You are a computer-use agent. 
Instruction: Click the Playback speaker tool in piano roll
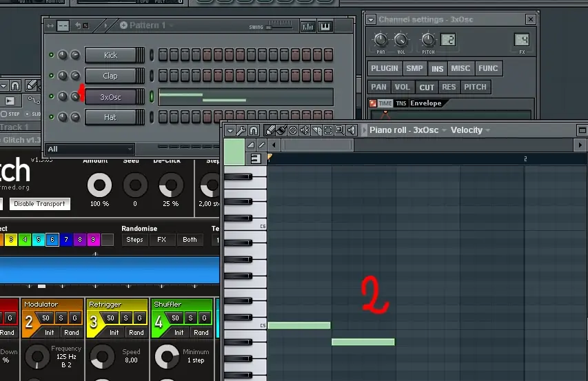coord(352,130)
